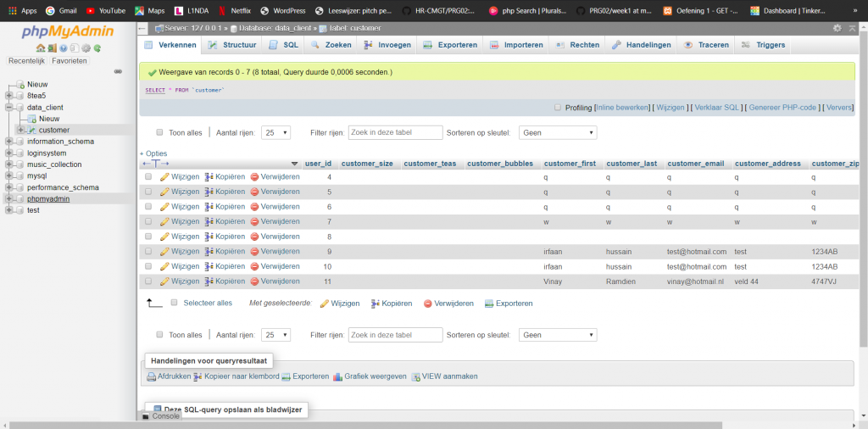Click upper Filter rijen search field

pos(396,133)
